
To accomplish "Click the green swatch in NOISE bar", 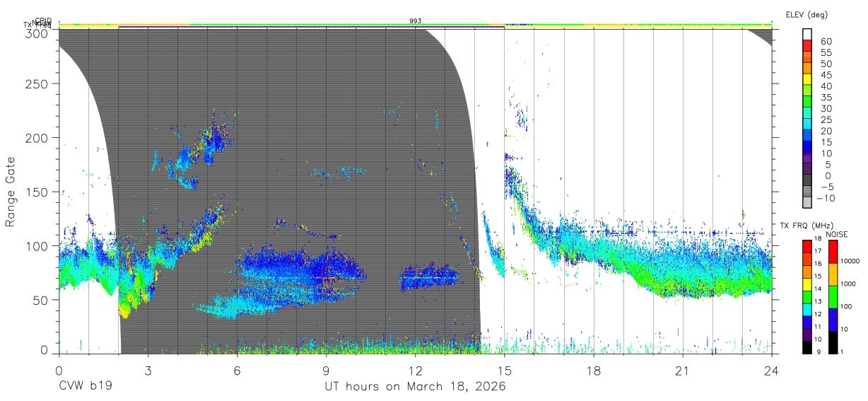I will point(832,296).
